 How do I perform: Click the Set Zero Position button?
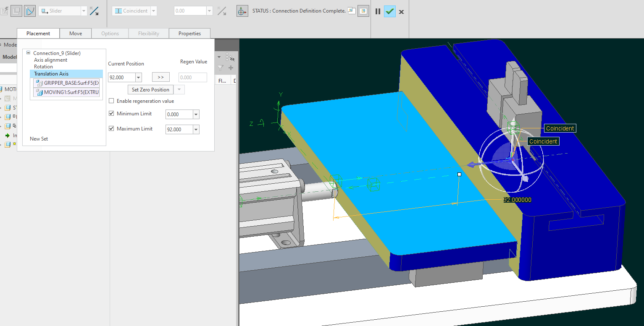coord(150,90)
